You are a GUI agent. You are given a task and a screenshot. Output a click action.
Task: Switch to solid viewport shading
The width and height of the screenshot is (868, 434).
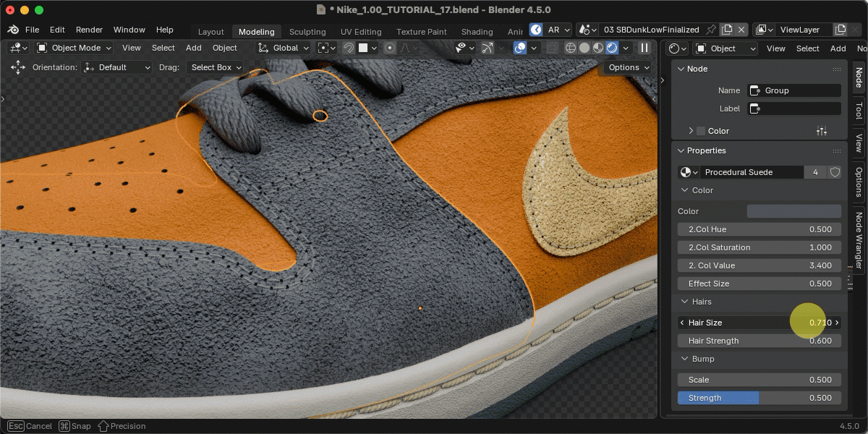tap(584, 48)
